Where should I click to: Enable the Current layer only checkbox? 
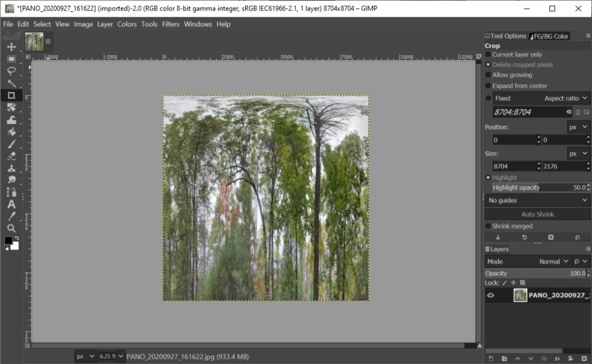pyautogui.click(x=489, y=54)
